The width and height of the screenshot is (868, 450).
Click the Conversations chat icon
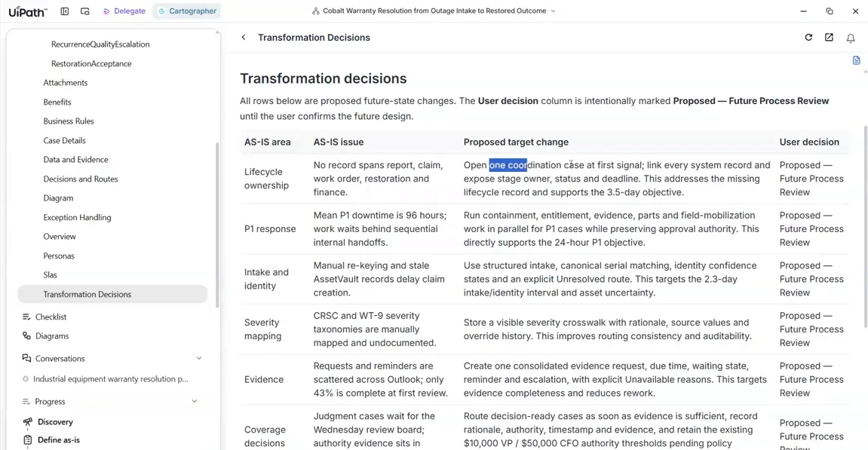click(x=26, y=359)
